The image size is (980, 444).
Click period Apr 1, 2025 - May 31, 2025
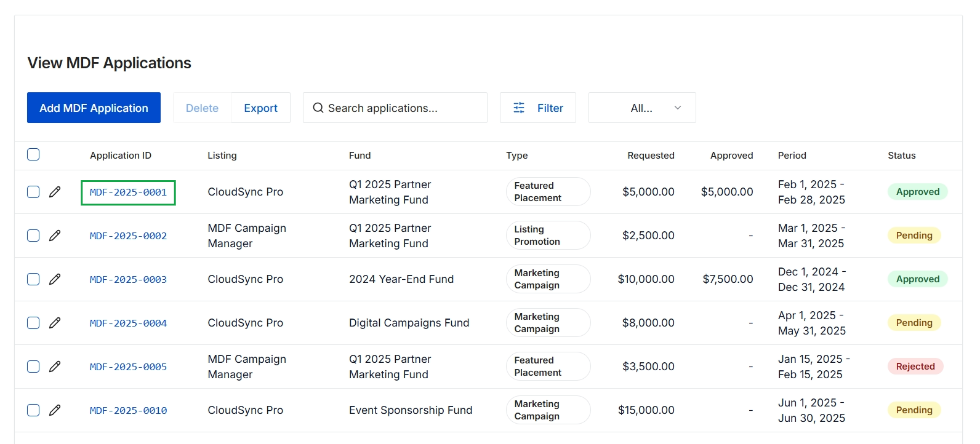click(x=812, y=323)
